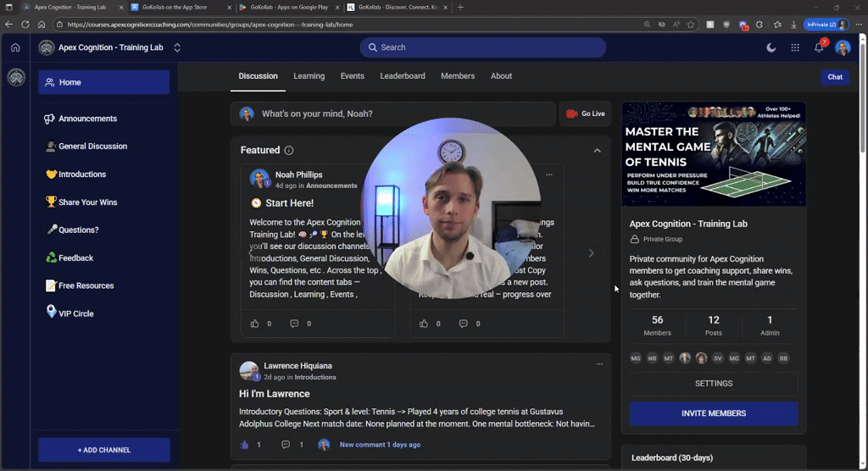Bookmark page with star icon

pos(691,25)
